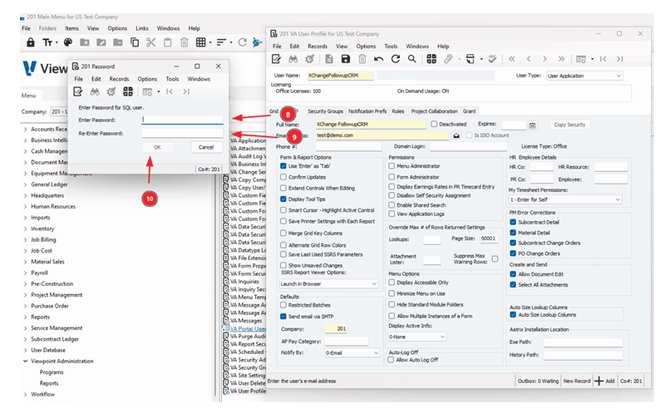Click the new document icon in User Profile toolbar

pos(329,59)
